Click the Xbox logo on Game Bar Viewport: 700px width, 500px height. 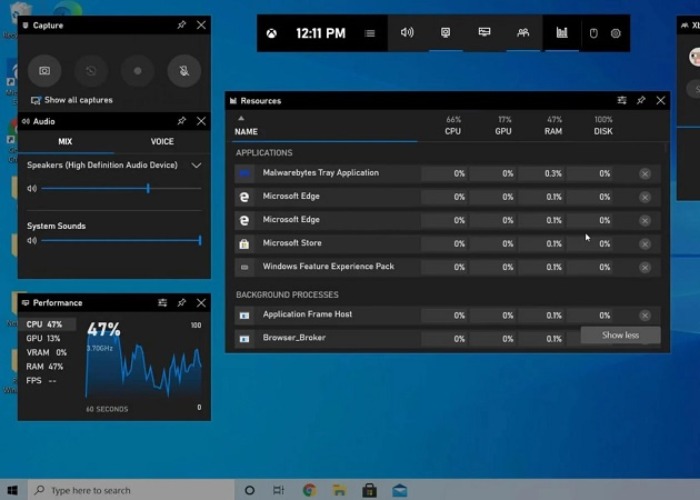point(272,33)
